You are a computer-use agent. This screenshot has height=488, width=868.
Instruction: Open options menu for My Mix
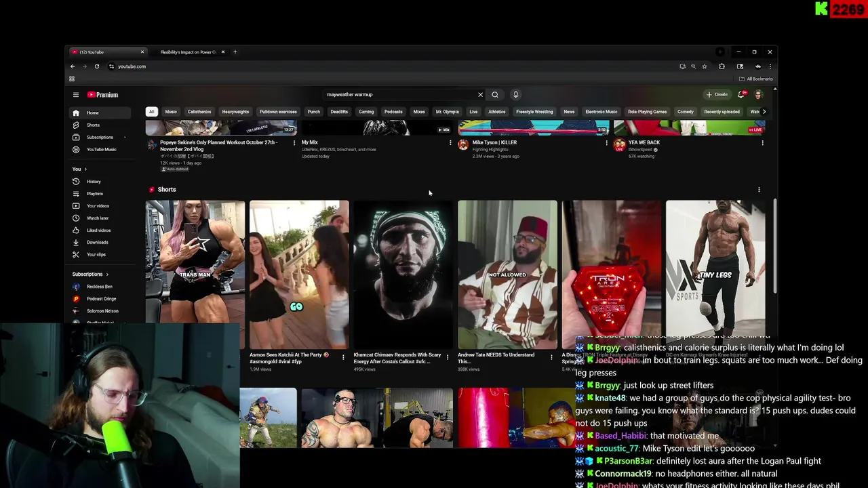[x=450, y=143]
